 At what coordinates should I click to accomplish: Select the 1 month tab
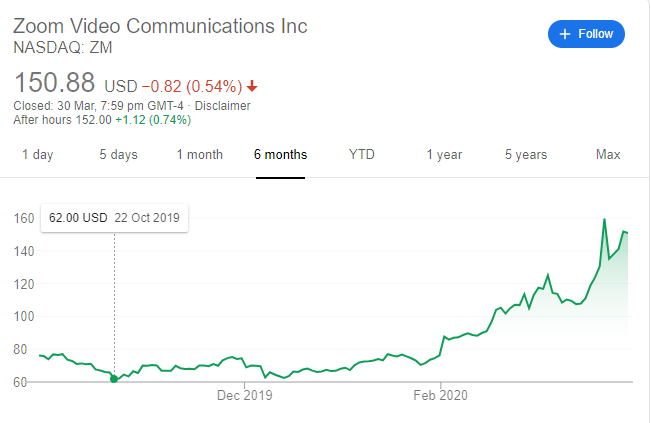pos(199,154)
